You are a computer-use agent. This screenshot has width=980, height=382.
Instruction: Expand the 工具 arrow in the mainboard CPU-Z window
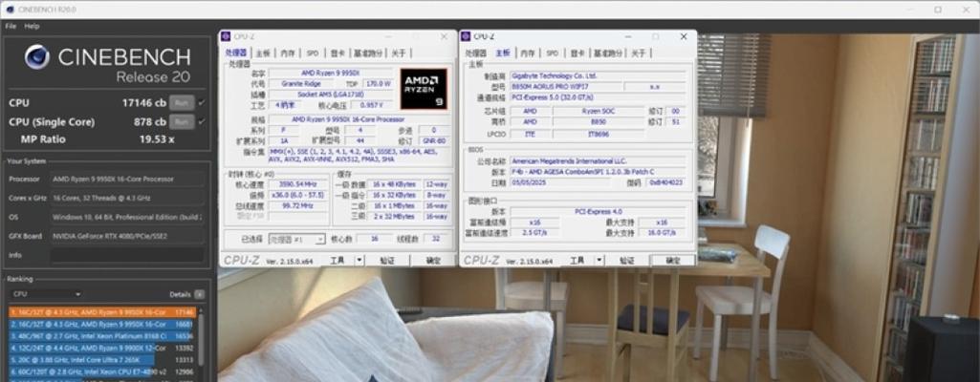pyautogui.click(x=599, y=261)
